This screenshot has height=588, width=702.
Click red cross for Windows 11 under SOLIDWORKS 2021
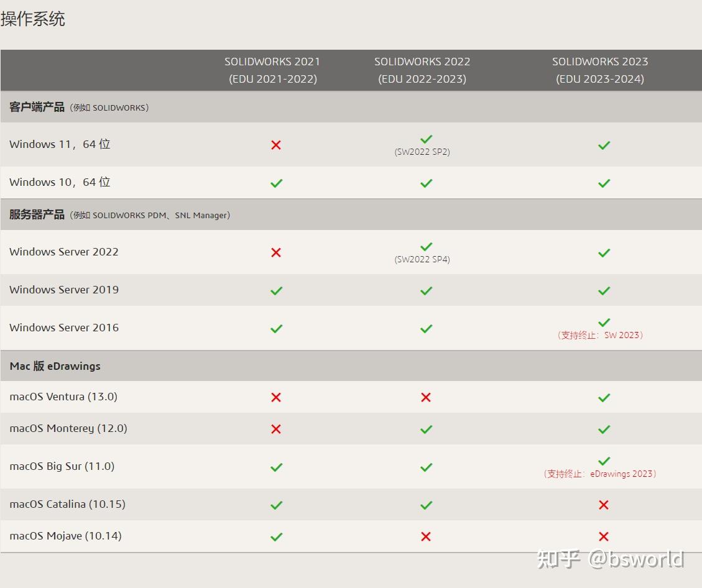pyautogui.click(x=276, y=145)
